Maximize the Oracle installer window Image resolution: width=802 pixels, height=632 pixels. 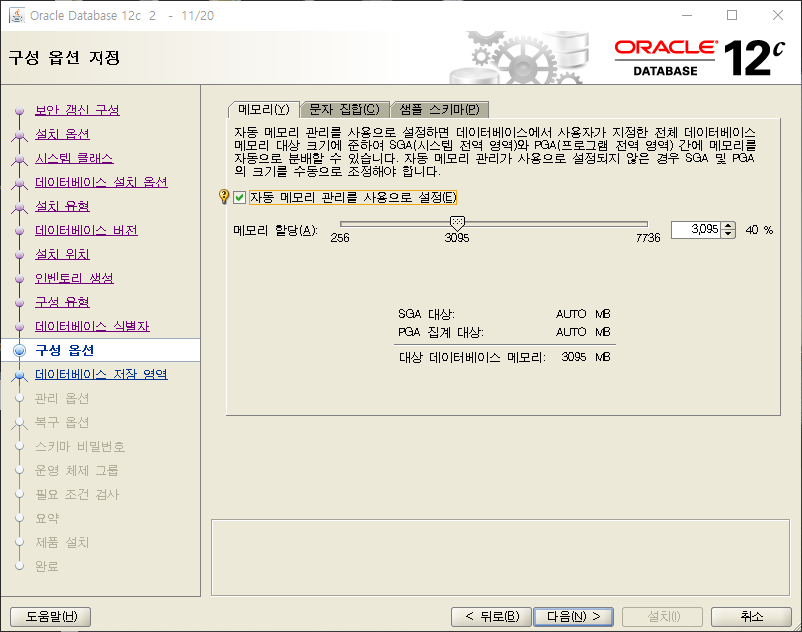(732, 15)
